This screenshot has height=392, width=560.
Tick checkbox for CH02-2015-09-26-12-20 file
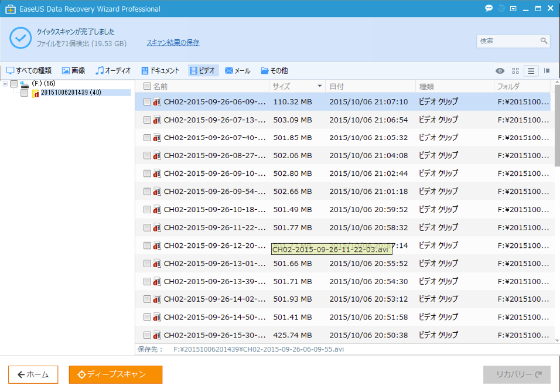tap(147, 246)
